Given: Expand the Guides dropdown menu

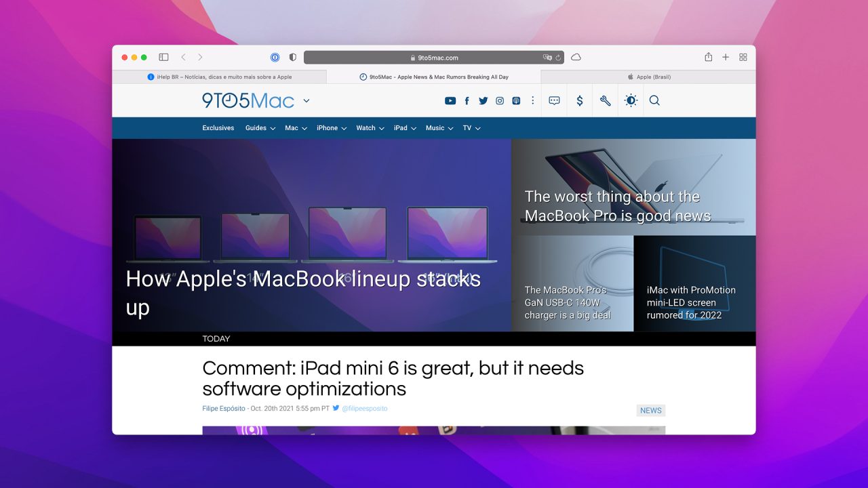Looking at the screenshot, I should tap(260, 128).
